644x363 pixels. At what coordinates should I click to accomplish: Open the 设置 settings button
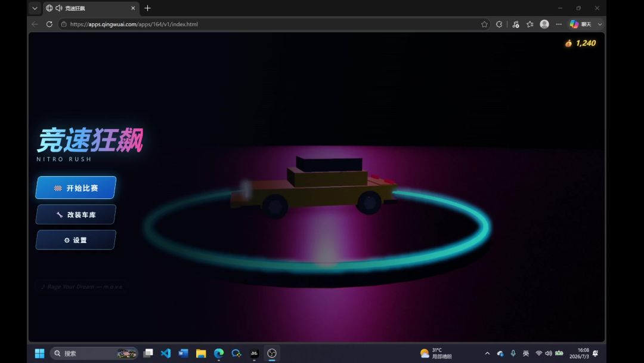pos(76,240)
